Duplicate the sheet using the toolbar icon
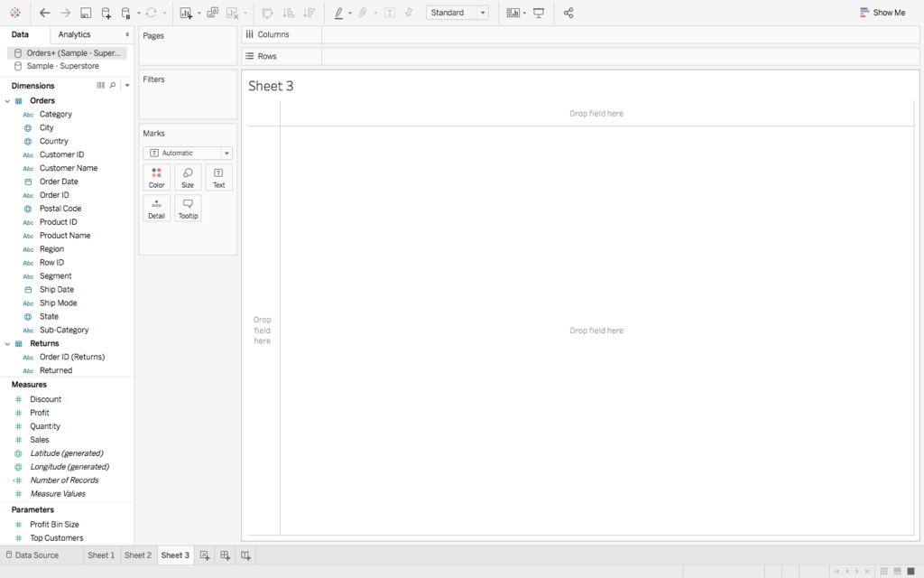The image size is (924, 578). point(213,13)
